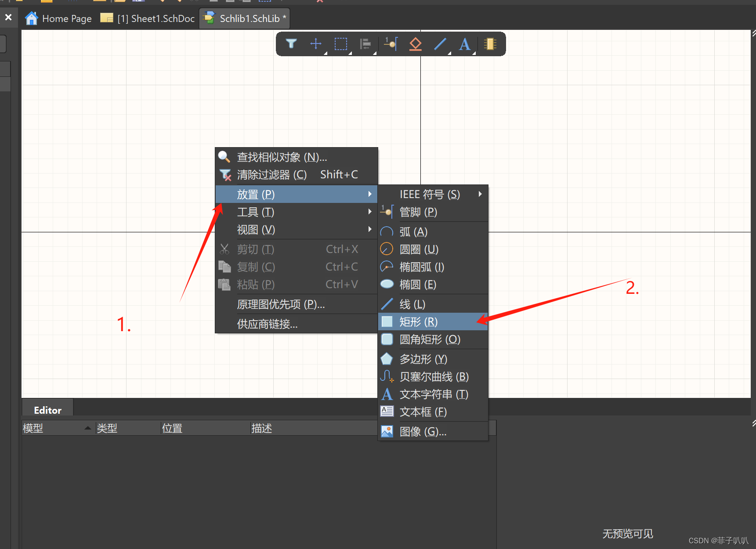
Task: Click the ellipse icon in submenu
Action: [x=387, y=284]
